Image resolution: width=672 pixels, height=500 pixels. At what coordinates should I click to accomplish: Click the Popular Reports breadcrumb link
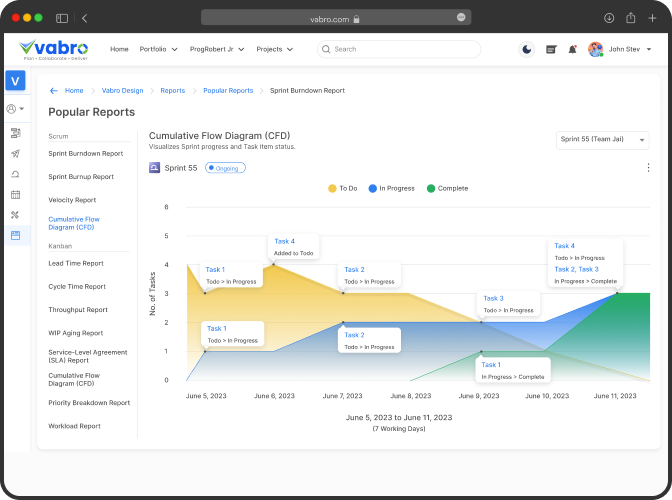tap(228, 90)
